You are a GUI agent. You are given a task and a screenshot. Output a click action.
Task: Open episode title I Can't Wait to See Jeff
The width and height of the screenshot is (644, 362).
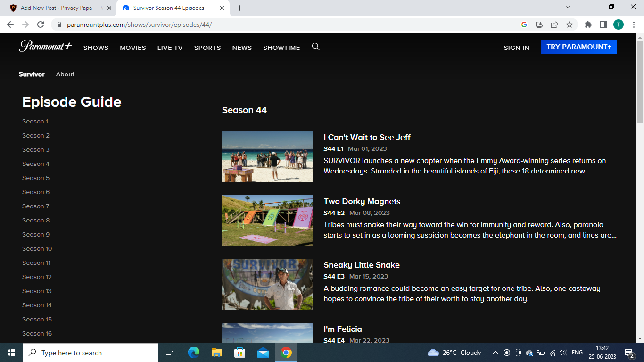[x=367, y=137]
